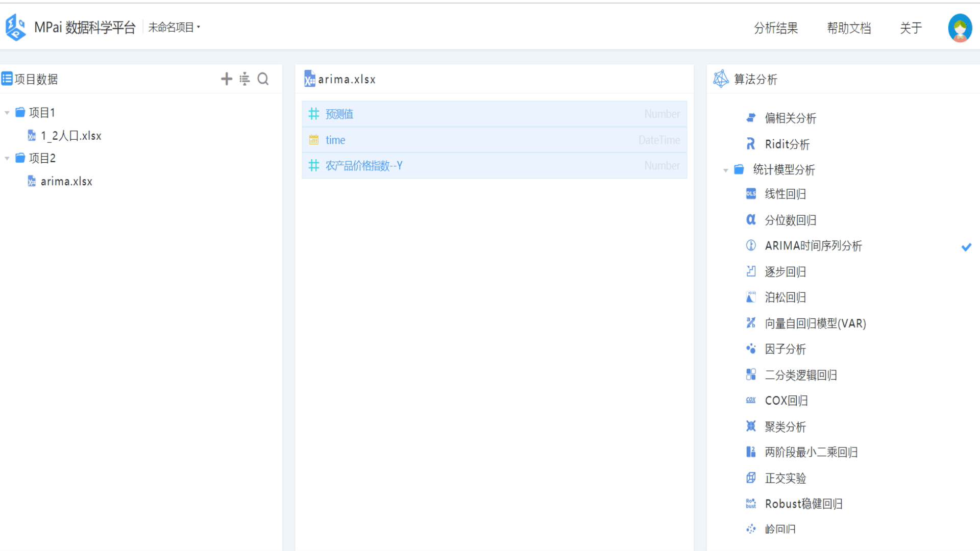Image resolution: width=980 pixels, height=551 pixels.
Task: Select the 分位数回归 alpha icon
Action: click(751, 220)
